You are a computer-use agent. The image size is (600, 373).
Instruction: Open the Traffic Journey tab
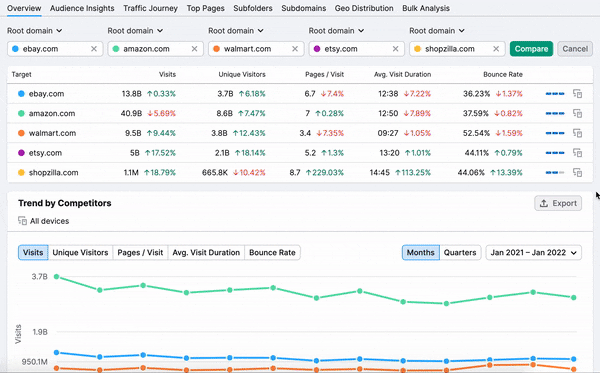(150, 8)
